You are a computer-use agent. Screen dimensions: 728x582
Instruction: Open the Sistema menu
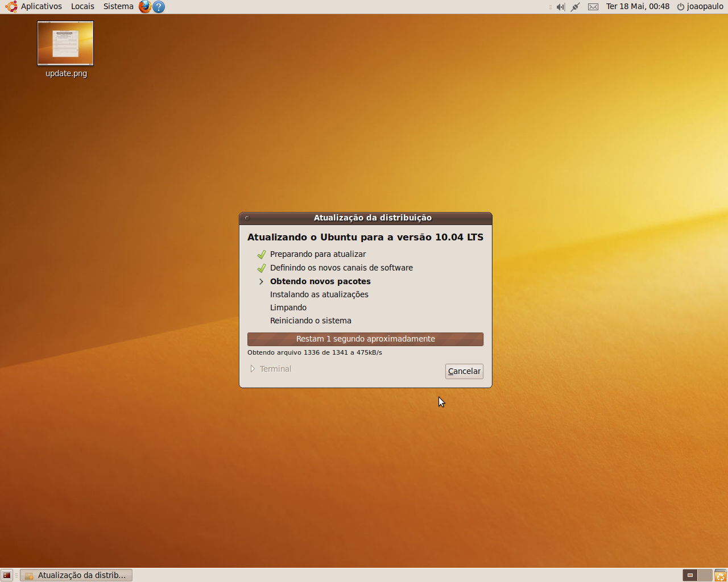point(118,6)
